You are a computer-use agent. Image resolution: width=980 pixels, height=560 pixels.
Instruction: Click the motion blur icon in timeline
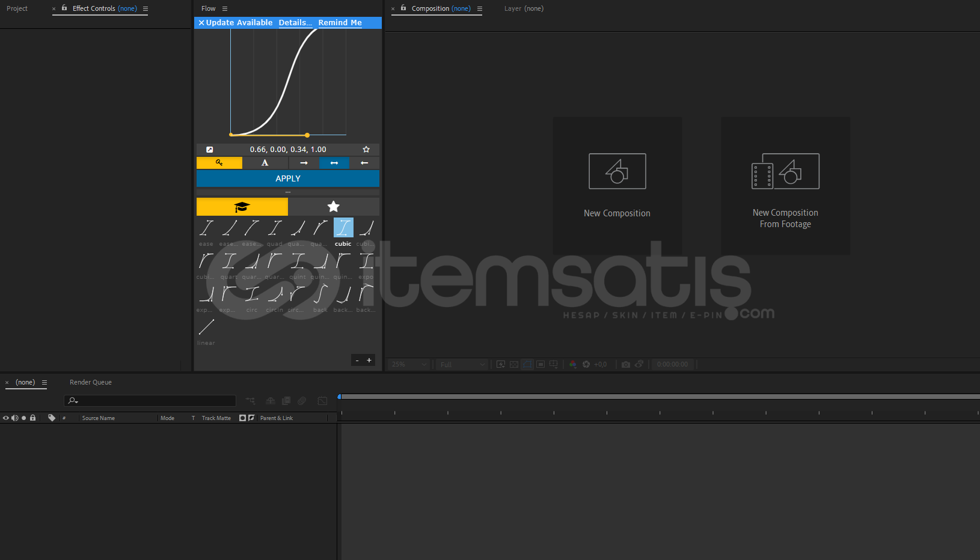click(x=302, y=401)
